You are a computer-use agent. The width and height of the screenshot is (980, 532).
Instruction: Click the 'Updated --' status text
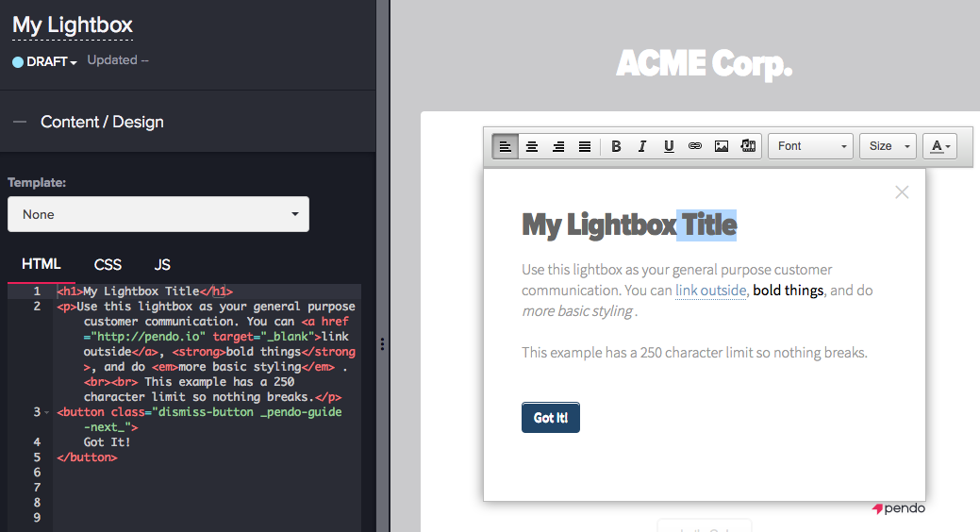pos(118,60)
